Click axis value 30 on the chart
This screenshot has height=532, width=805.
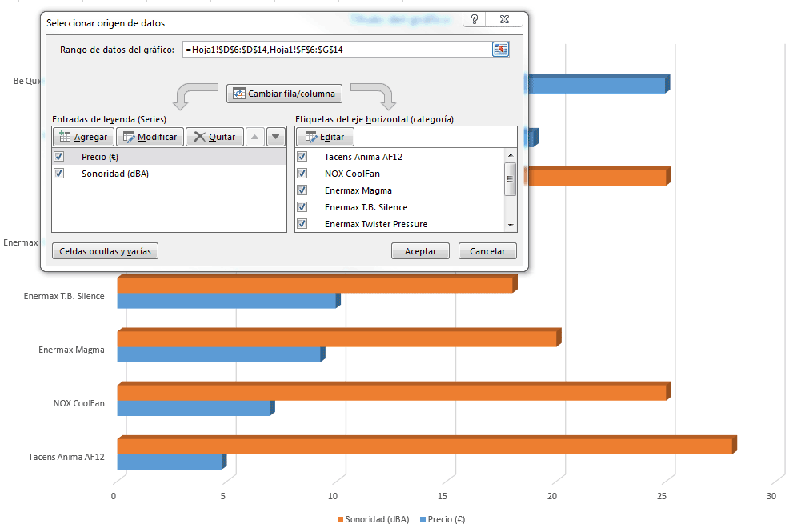[x=771, y=496]
